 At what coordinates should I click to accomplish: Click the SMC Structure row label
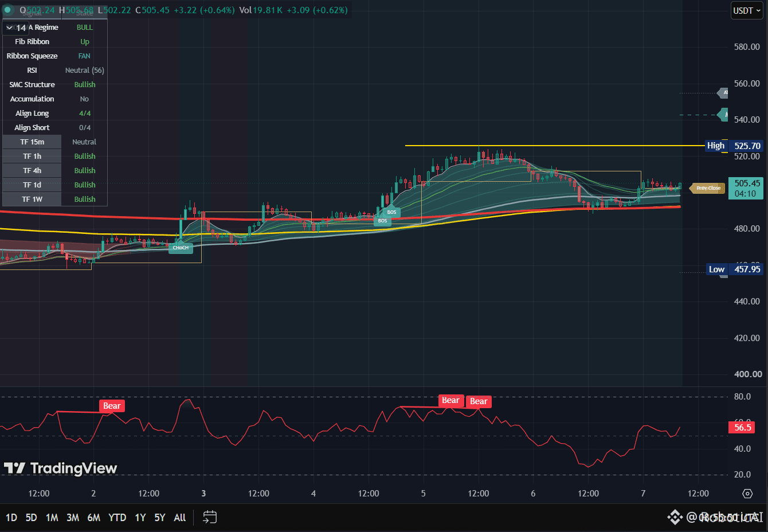click(x=32, y=85)
